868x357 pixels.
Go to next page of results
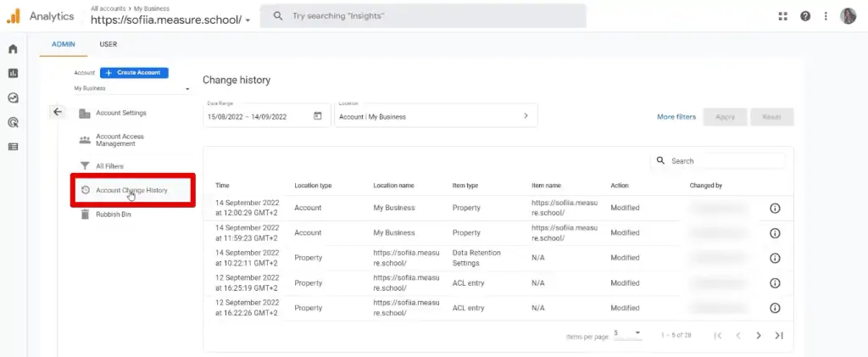coord(759,336)
